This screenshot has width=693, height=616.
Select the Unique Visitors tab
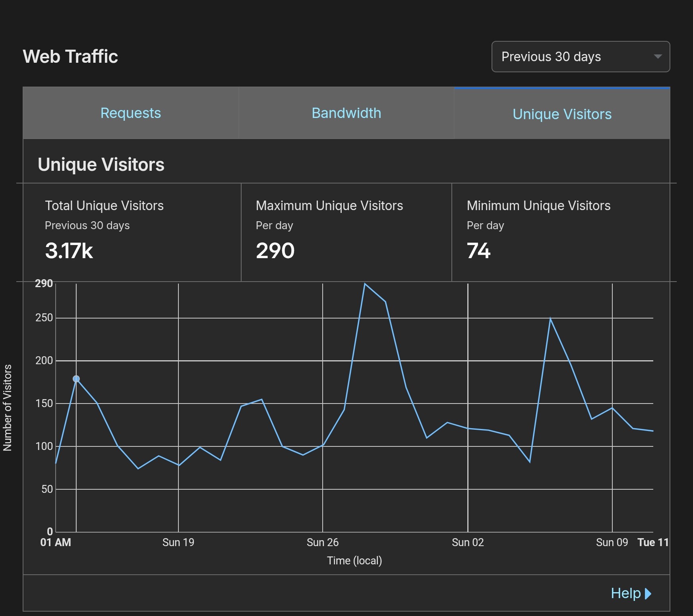(x=562, y=114)
